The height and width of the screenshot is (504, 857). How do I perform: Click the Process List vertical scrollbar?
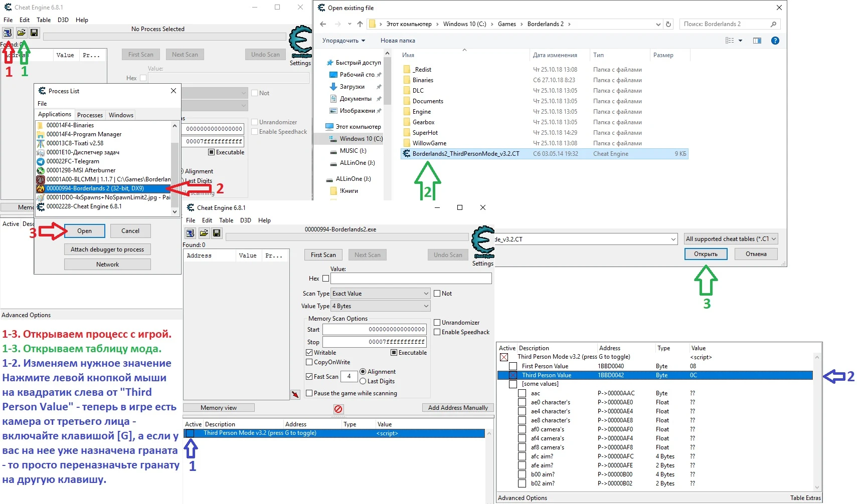click(x=175, y=168)
